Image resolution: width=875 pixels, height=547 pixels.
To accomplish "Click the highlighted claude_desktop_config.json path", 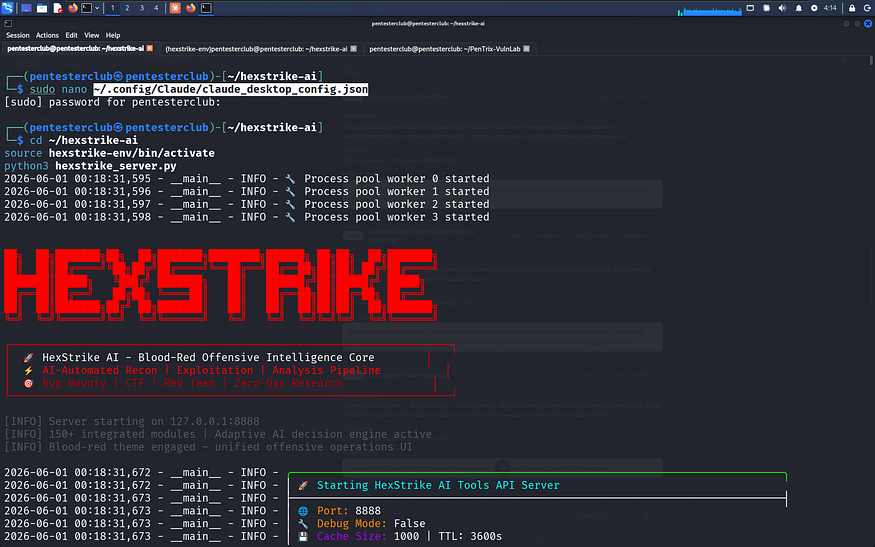I will (x=231, y=89).
